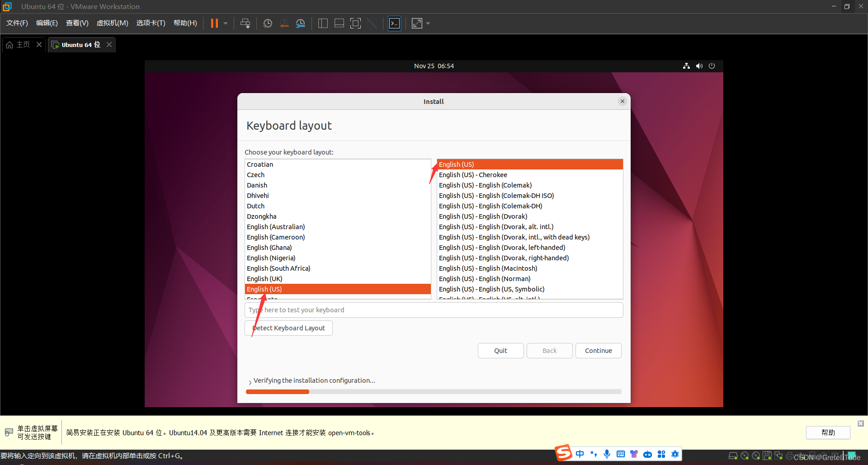Click the keyboard test input field
868x465 pixels.
coord(434,310)
